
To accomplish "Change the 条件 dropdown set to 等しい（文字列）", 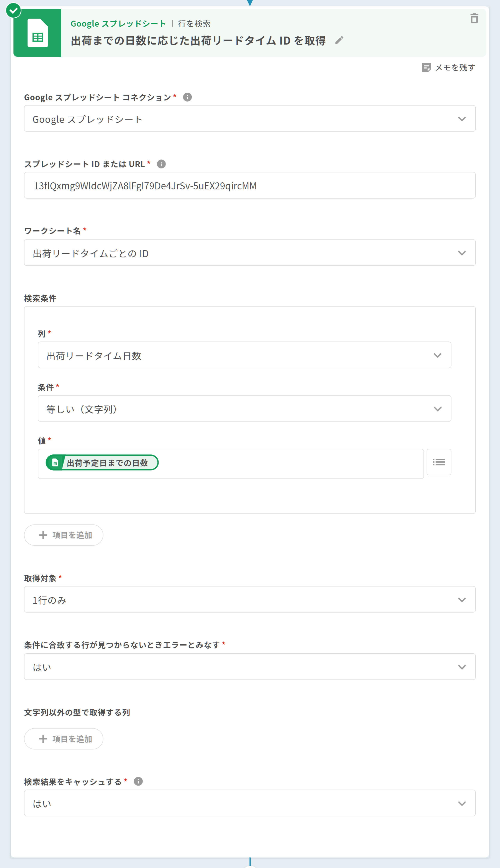I will tap(244, 409).
